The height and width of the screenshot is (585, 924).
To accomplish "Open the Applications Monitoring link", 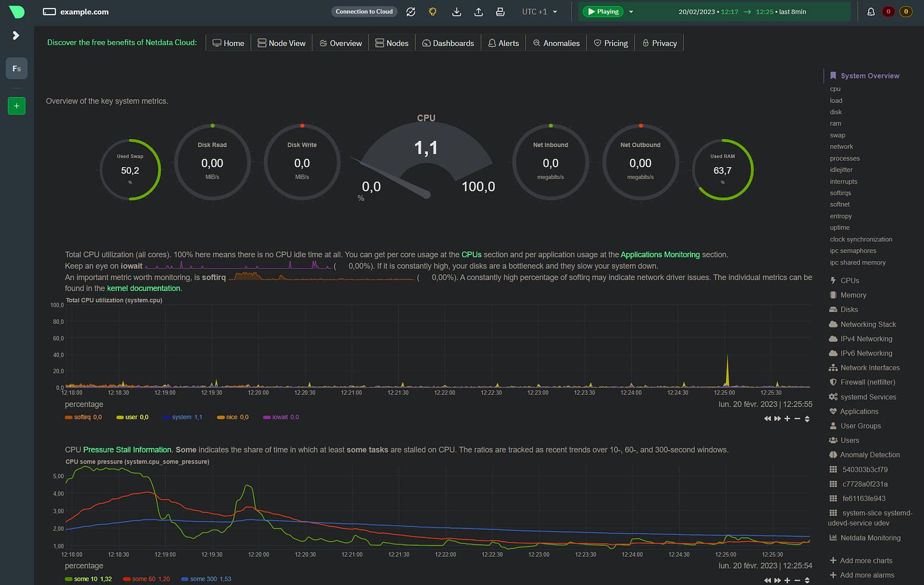I will pyautogui.click(x=660, y=255).
